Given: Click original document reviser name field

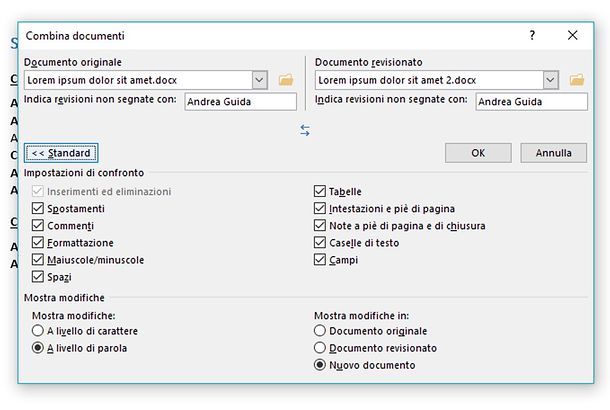Looking at the screenshot, I should [240, 101].
